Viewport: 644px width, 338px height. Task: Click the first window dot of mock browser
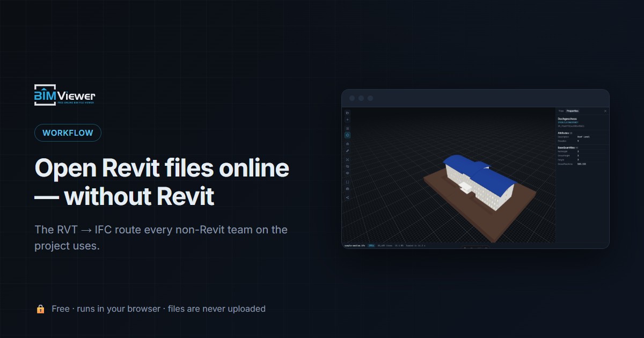tap(352, 98)
